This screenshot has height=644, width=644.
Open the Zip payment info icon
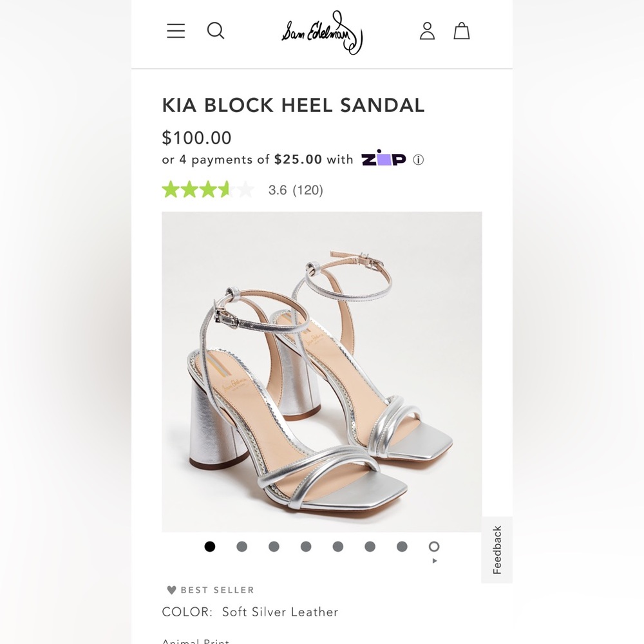pos(417,159)
